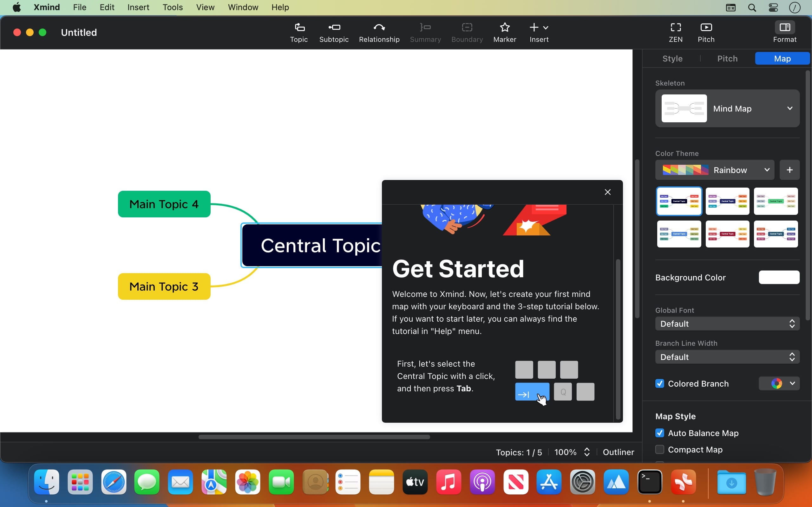The height and width of the screenshot is (507, 812).
Task: Open the Tools menu
Action: tap(173, 7)
